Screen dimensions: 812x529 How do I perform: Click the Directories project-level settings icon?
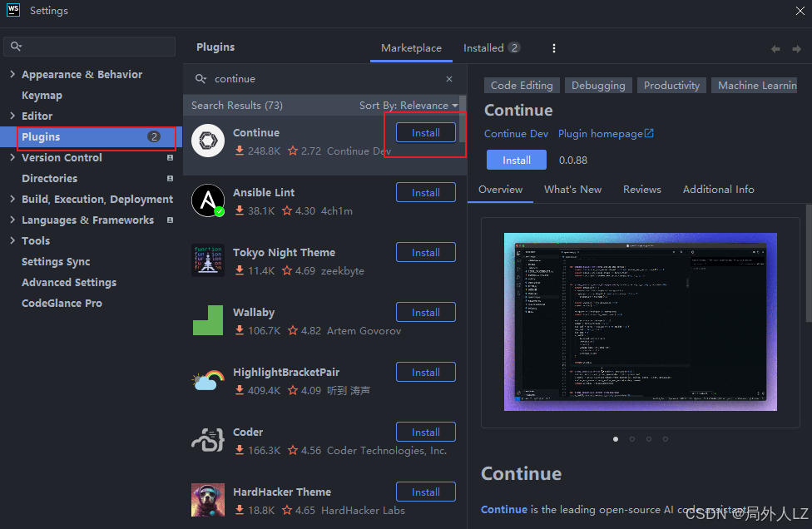[170, 178]
